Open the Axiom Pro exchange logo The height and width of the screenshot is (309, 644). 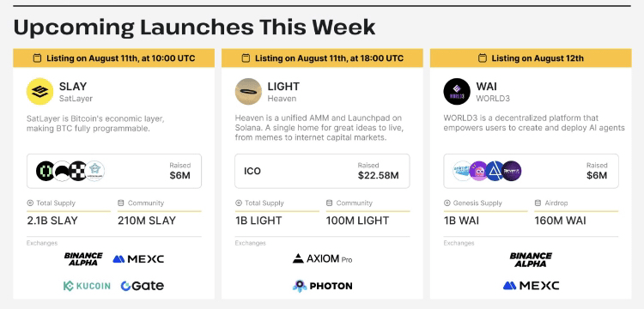pyautogui.click(x=322, y=259)
